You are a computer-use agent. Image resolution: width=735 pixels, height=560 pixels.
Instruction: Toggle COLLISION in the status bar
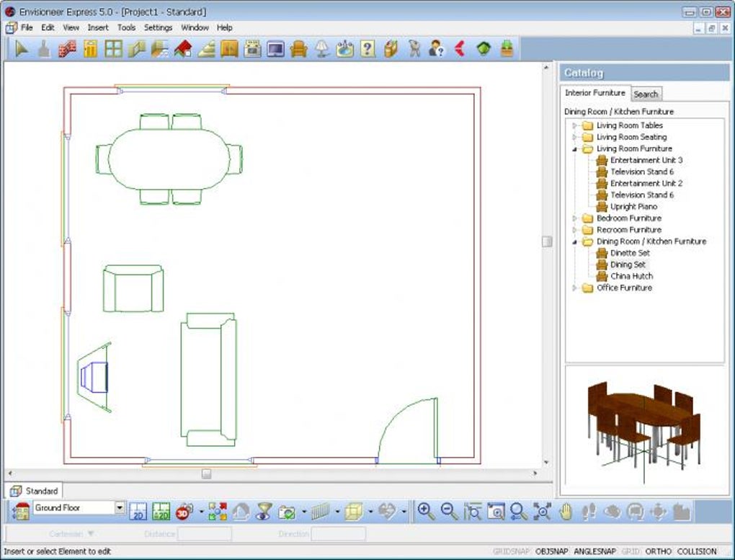pos(697,551)
